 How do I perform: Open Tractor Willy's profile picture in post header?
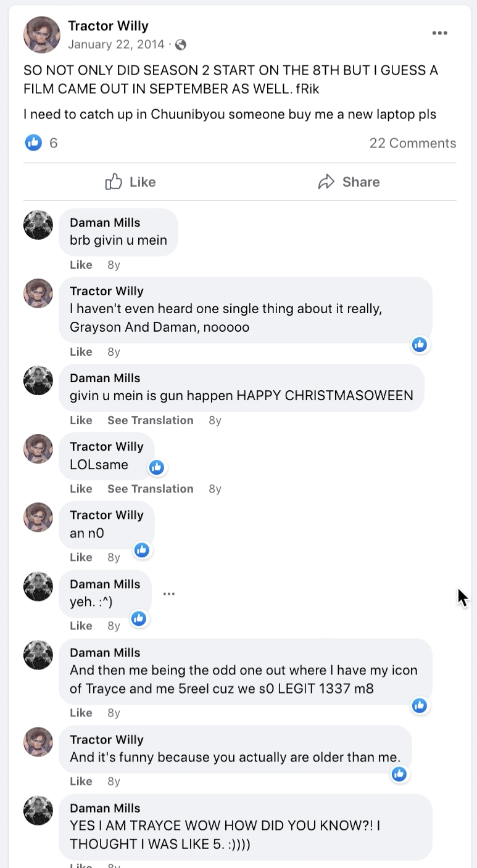[42, 35]
